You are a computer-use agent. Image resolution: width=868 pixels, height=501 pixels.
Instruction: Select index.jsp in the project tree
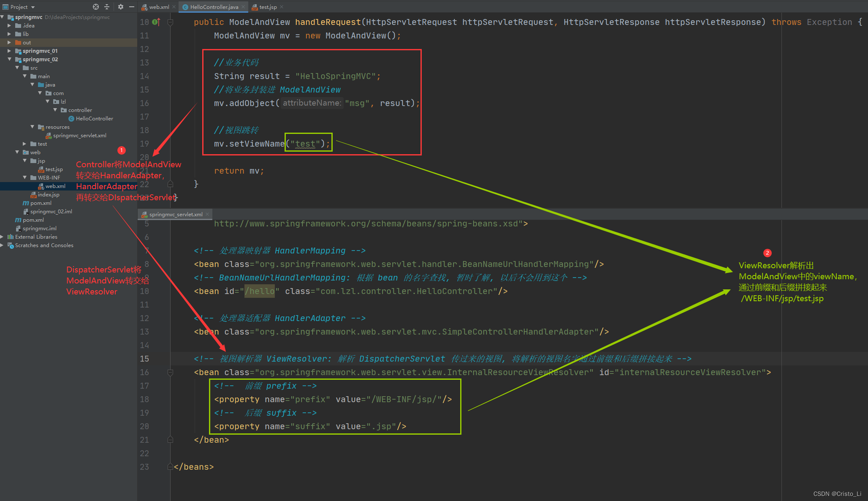(49, 195)
